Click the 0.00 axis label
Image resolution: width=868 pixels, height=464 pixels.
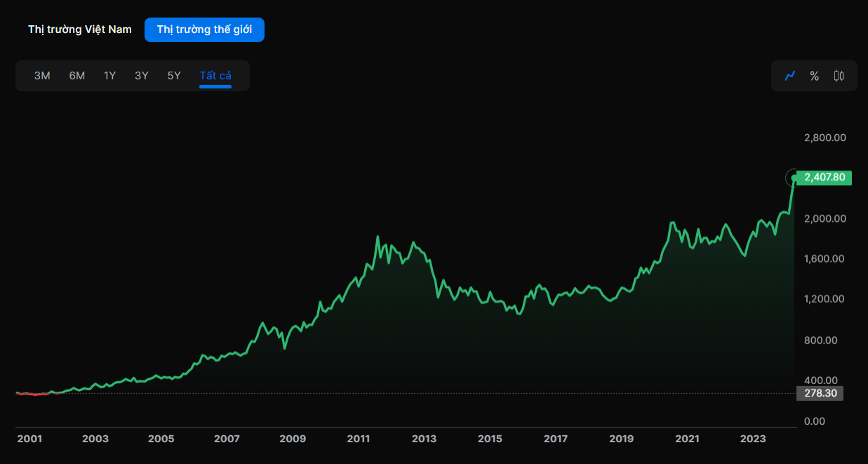click(814, 421)
